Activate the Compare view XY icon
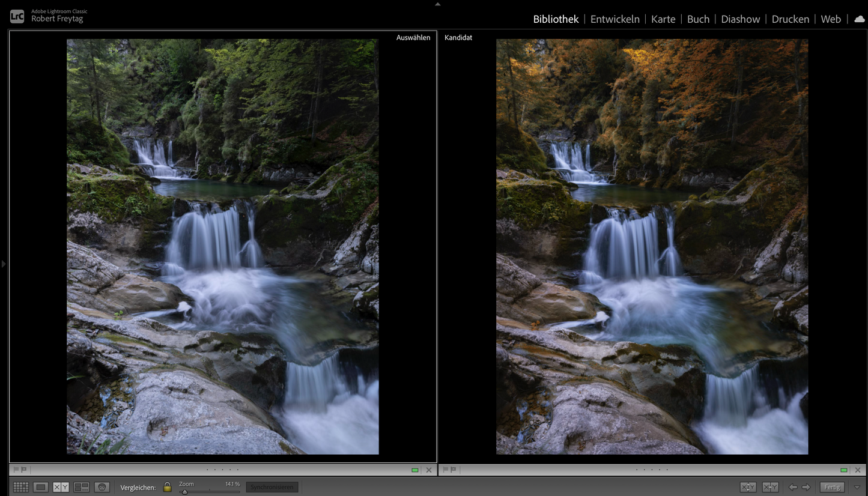This screenshot has height=496, width=868. pyautogui.click(x=60, y=487)
